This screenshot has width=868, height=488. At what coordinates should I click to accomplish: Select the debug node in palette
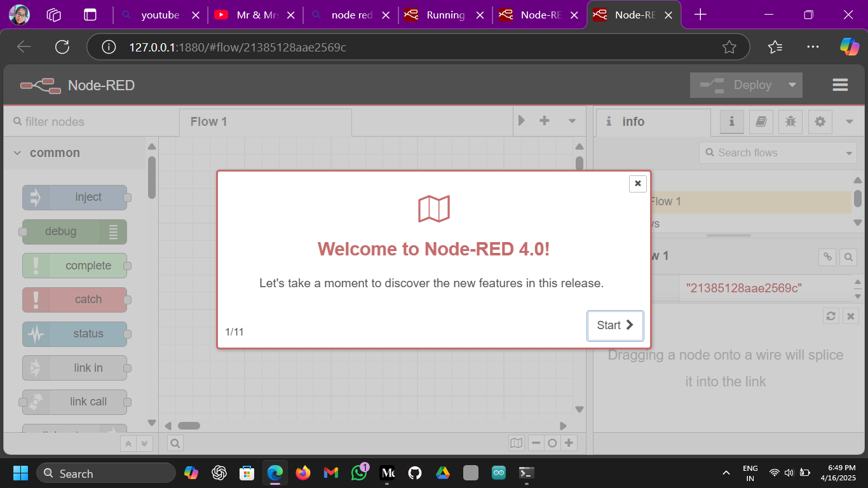click(75, 231)
